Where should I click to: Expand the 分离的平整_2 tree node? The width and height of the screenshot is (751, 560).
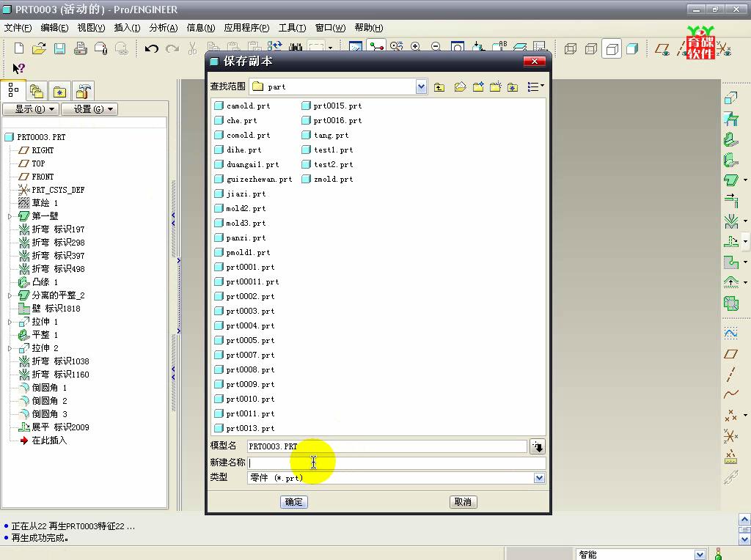10,295
